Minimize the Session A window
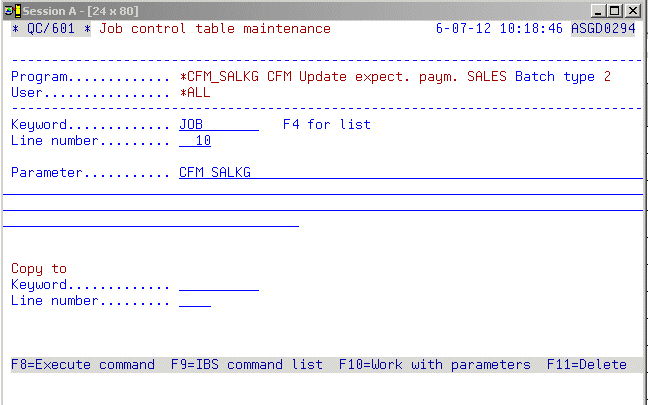 [x=600, y=9]
